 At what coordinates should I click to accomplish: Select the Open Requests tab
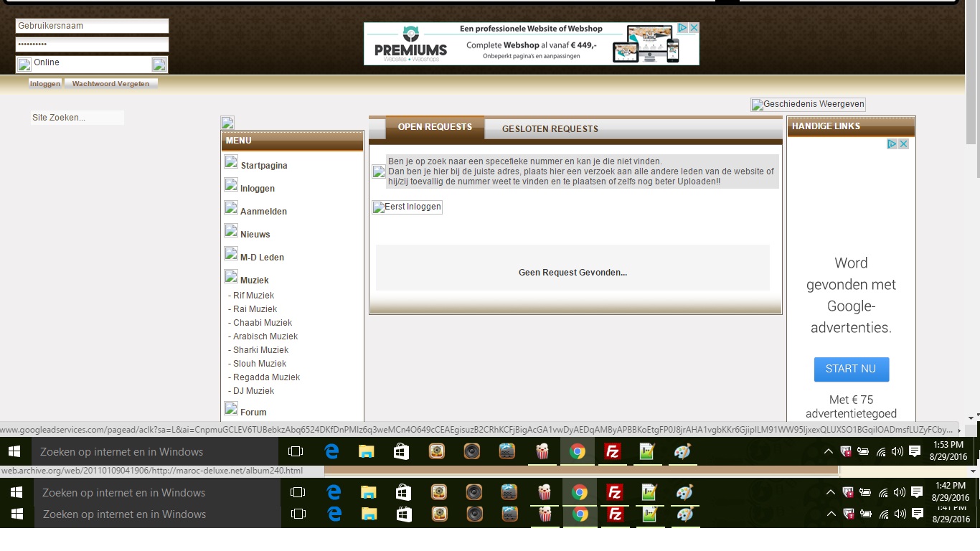click(435, 127)
